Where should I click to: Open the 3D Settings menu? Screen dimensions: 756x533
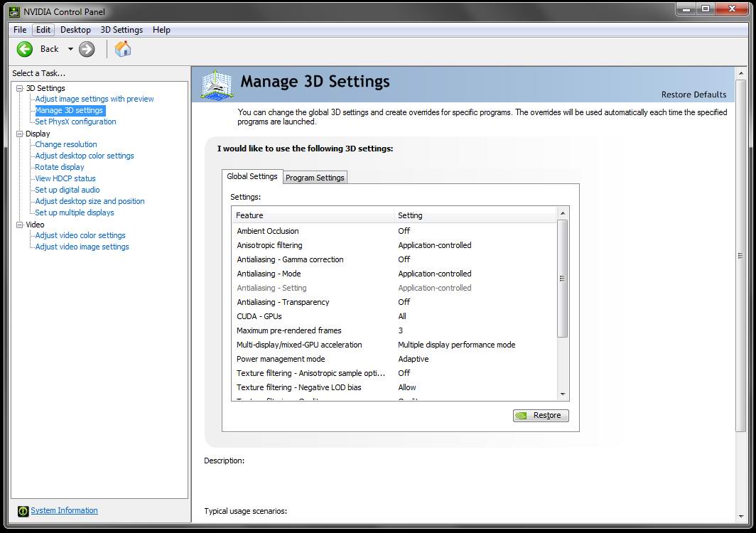pyautogui.click(x=121, y=30)
